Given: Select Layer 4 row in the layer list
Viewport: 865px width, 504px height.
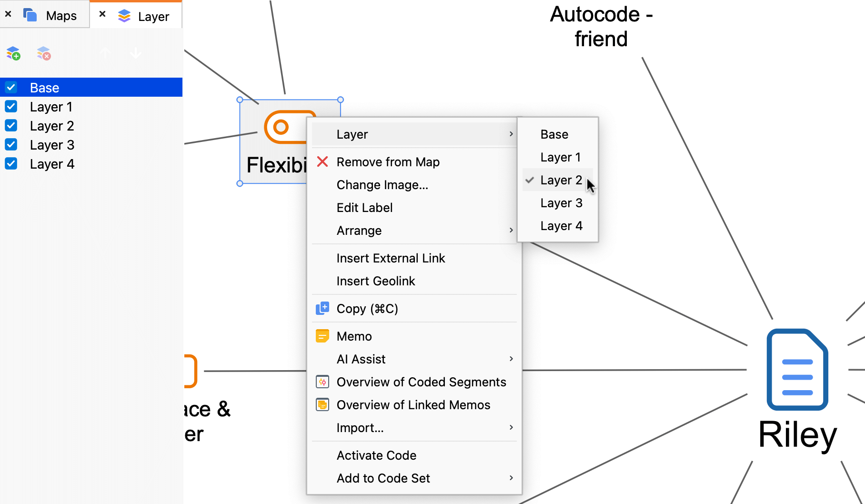Looking at the screenshot, I should [x=91, y=163].
